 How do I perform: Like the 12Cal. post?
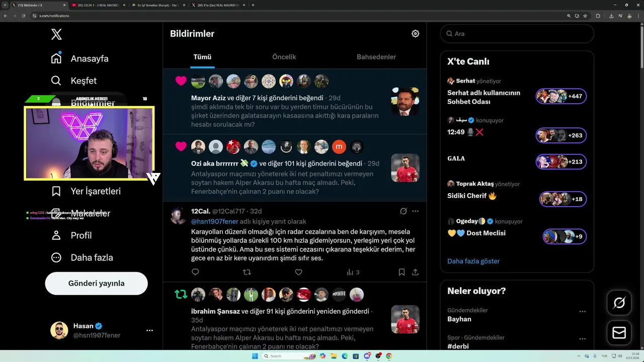298,272
